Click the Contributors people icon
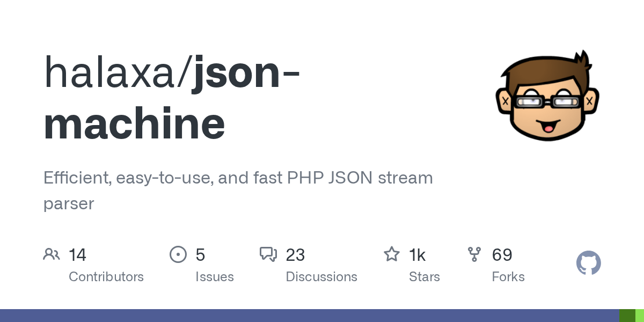 [x=52, y=254]
